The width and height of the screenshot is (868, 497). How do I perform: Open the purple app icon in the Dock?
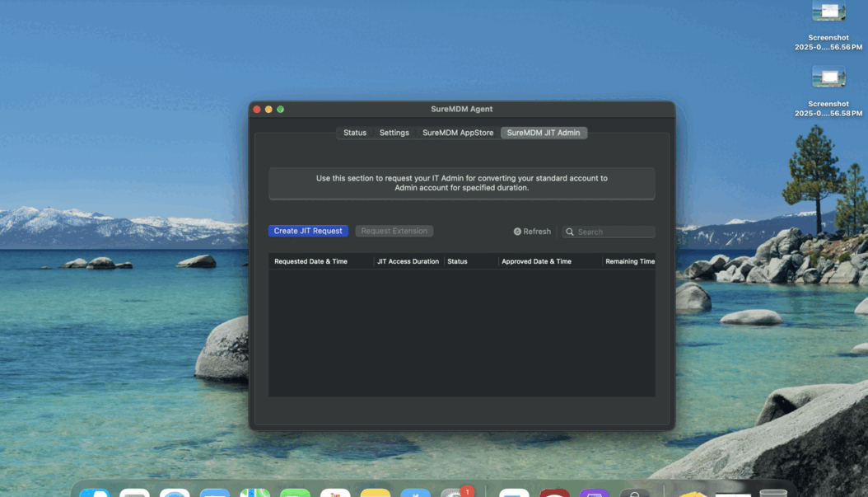[x=594, y=494]
